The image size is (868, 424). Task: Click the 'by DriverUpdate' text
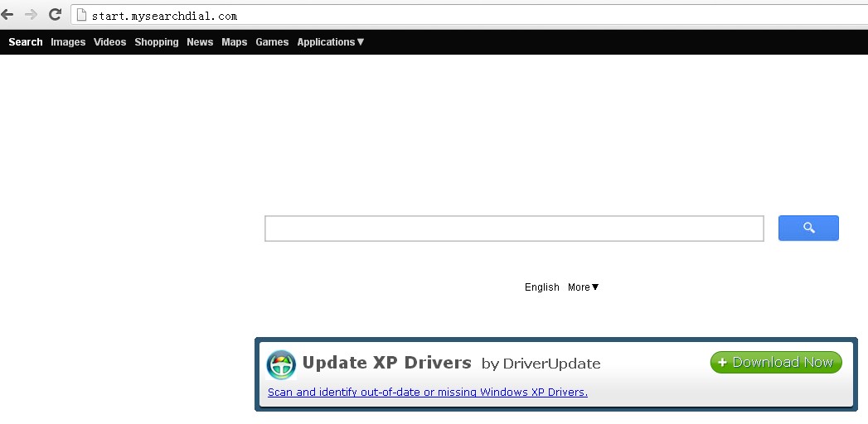[541, 364]
